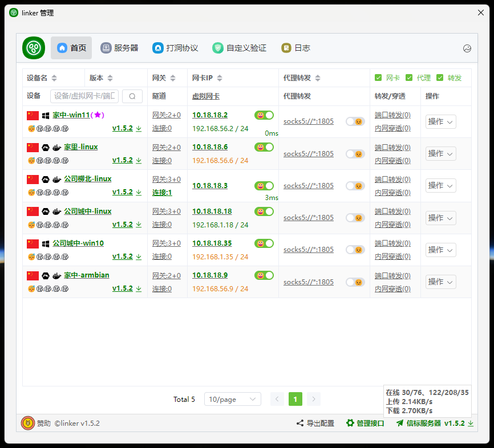Click the 管理接口 gear icon
Image resolution: width=494 pixels, height=448 pixels.
350,423
